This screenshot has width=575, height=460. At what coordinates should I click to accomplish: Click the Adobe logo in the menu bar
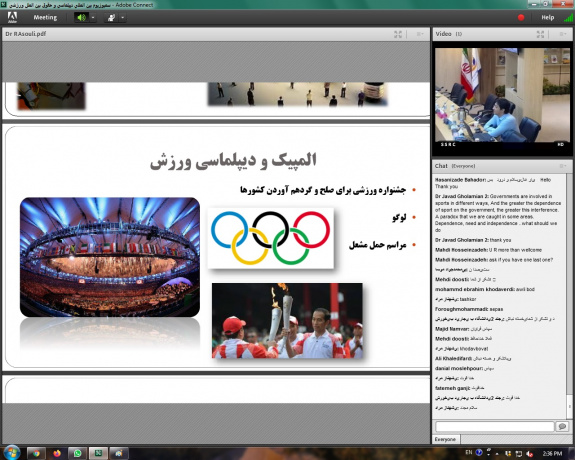pos(12,17)
